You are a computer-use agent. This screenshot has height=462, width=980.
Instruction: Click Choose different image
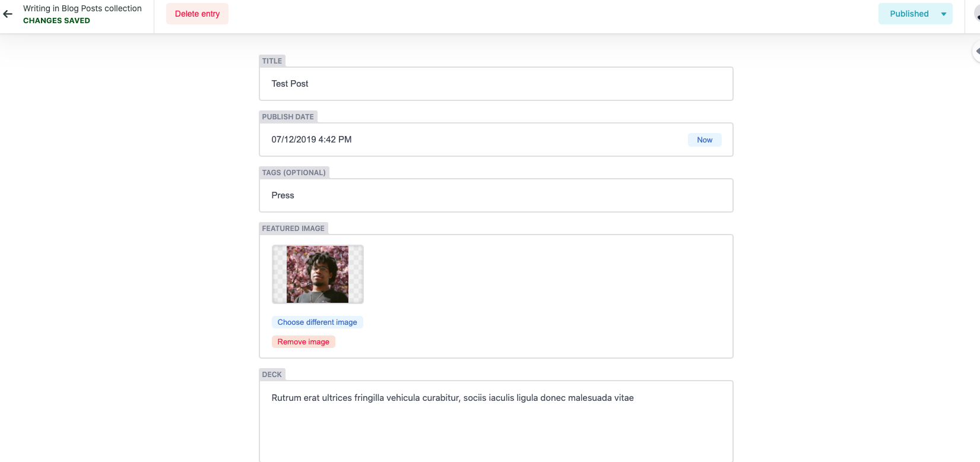tap(318, 322)
